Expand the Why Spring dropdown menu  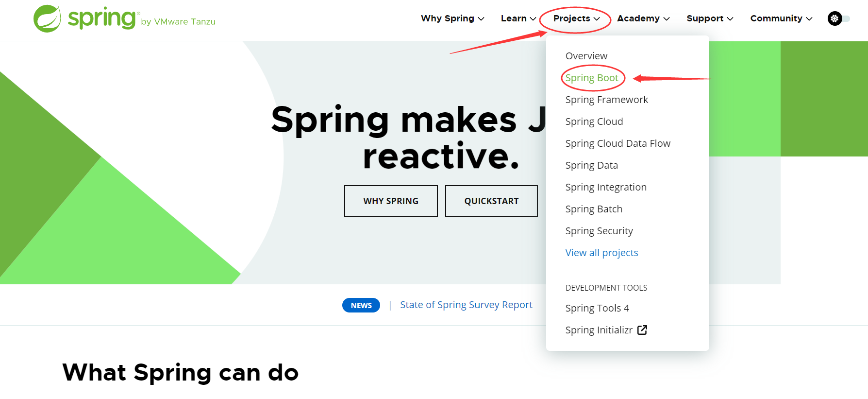452,18
